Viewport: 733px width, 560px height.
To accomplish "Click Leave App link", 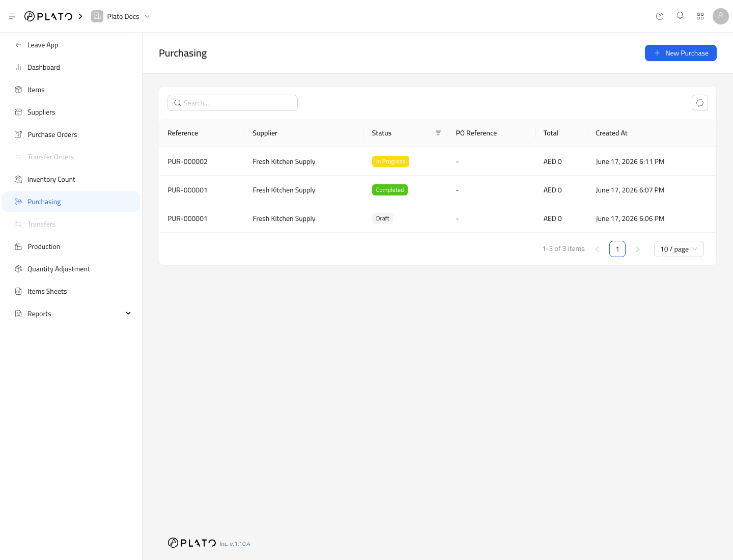I will (71, 45).
